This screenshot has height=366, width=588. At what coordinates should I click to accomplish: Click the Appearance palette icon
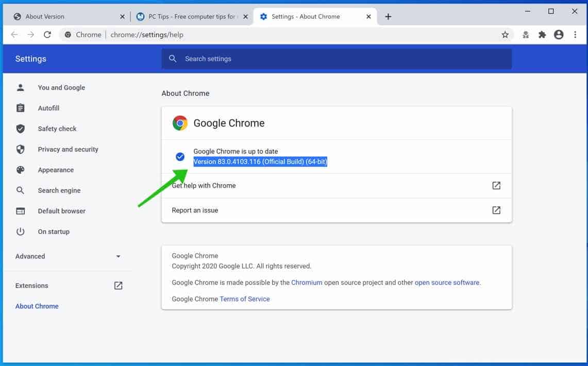tap(21, 170)
